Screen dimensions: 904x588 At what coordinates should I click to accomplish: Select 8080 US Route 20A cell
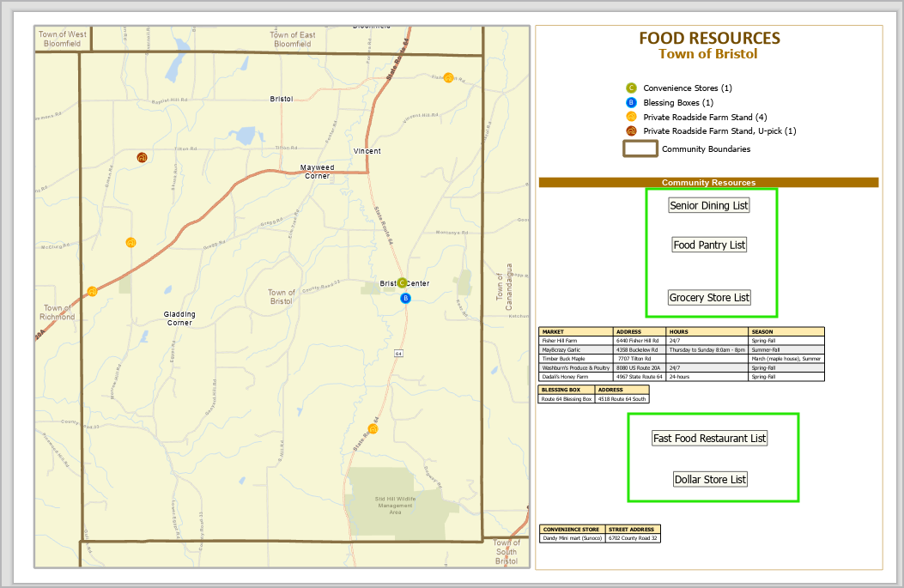click(640, 367)
